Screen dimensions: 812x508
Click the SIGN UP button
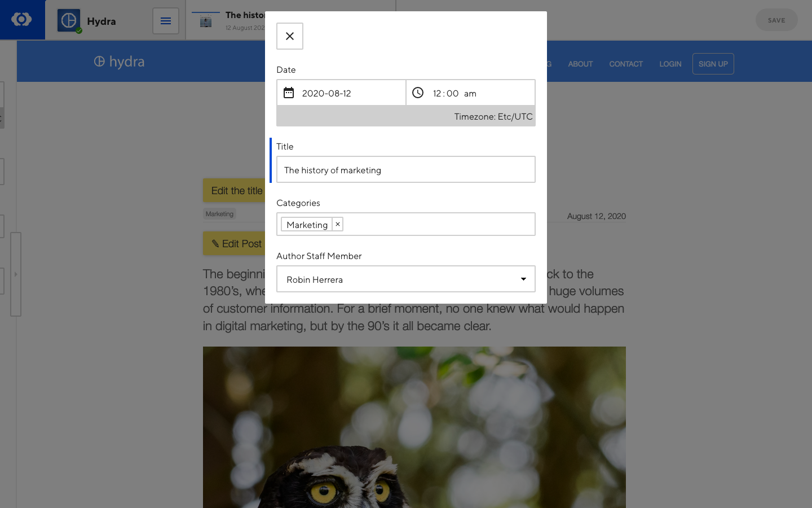coord(713,64)
